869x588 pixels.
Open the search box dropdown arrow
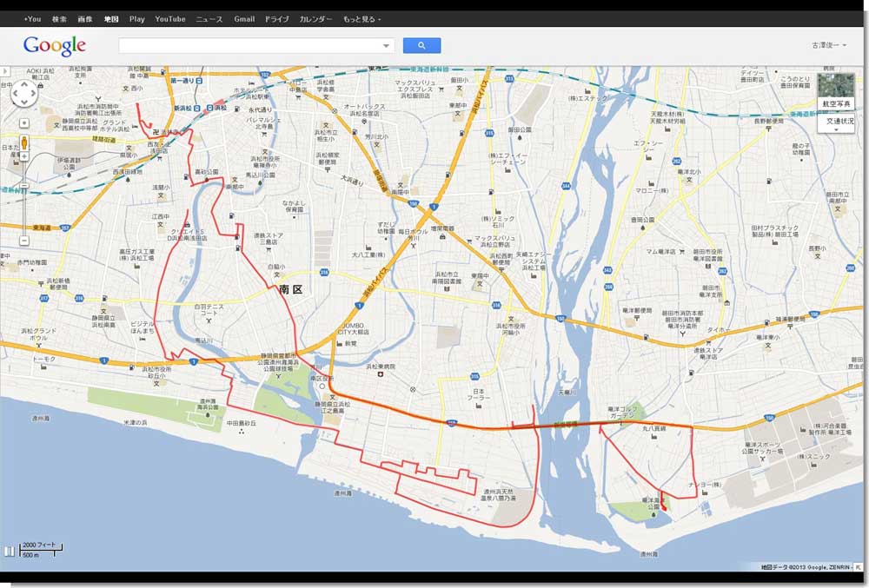click(387, 45)
